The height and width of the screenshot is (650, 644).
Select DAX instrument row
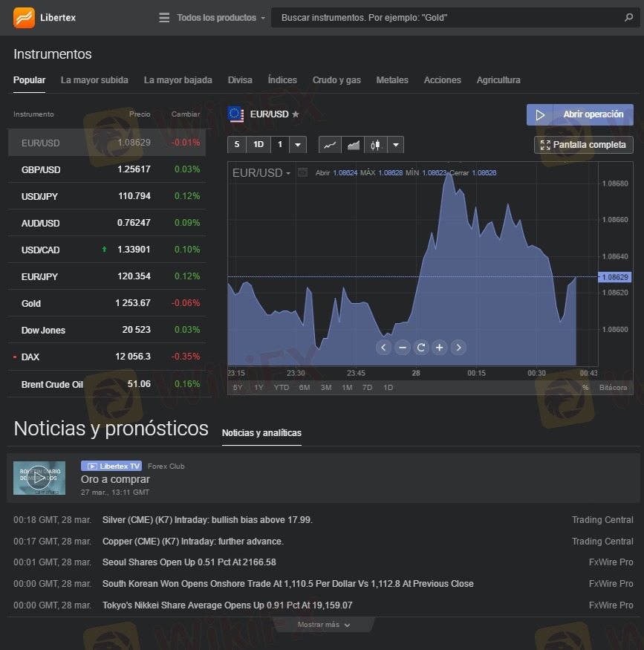point(107,357)
